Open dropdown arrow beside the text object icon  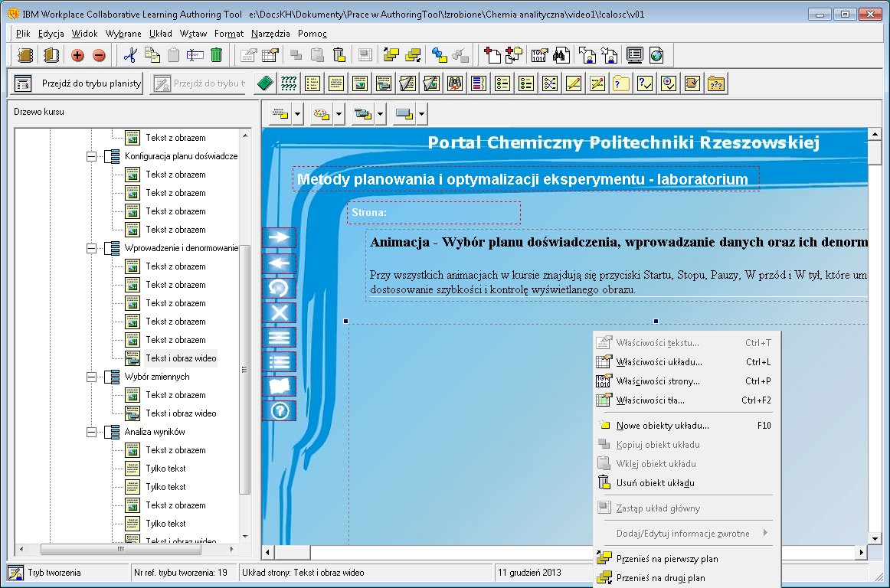point(297,114)
